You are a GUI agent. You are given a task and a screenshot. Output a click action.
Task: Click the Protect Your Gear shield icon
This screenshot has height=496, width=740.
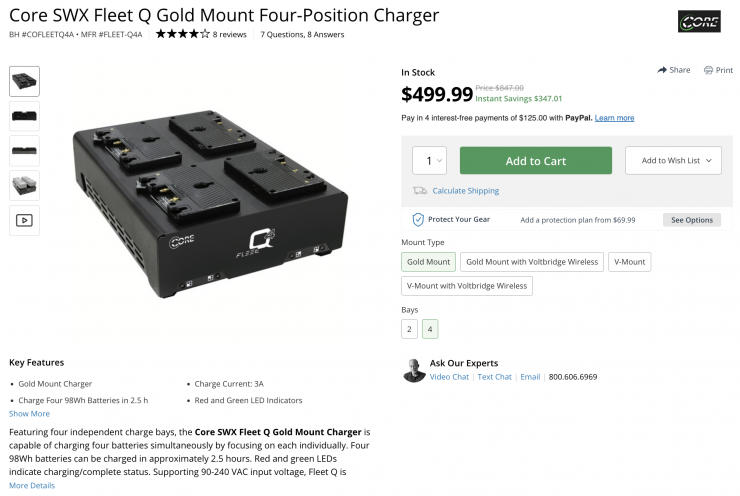tap(418, 219)
